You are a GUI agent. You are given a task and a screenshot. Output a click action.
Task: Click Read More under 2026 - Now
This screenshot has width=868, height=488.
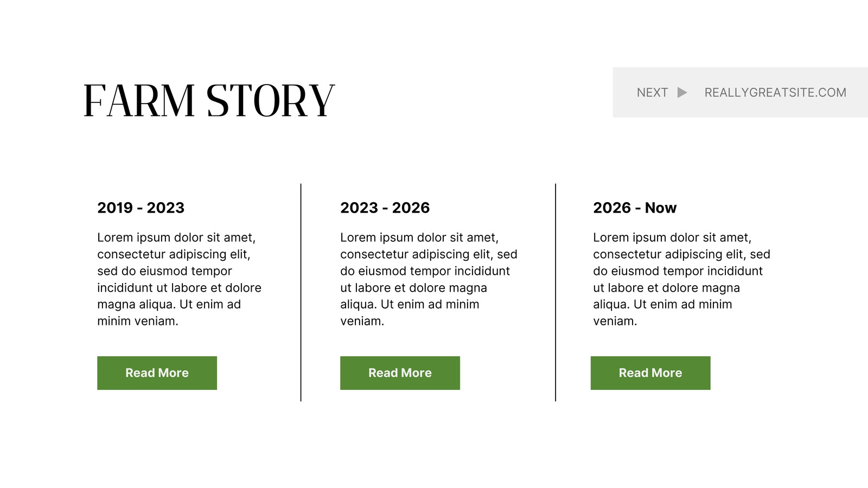point(650,373)
